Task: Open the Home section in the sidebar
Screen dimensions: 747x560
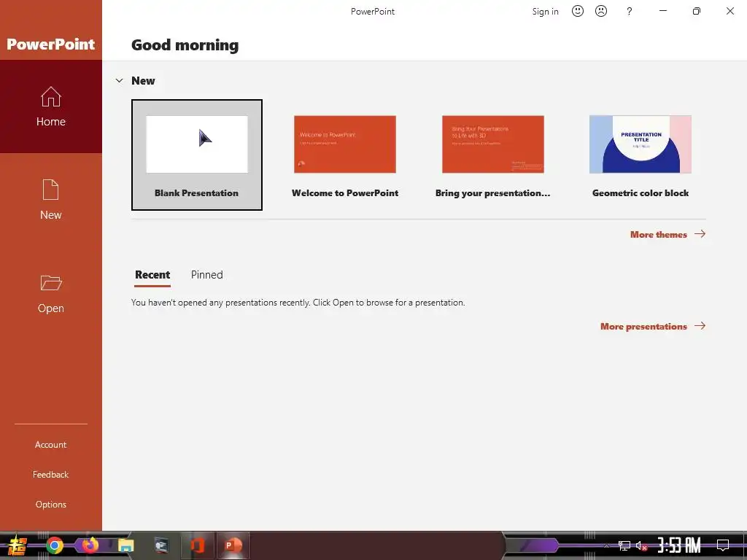Action: (51, 106)
